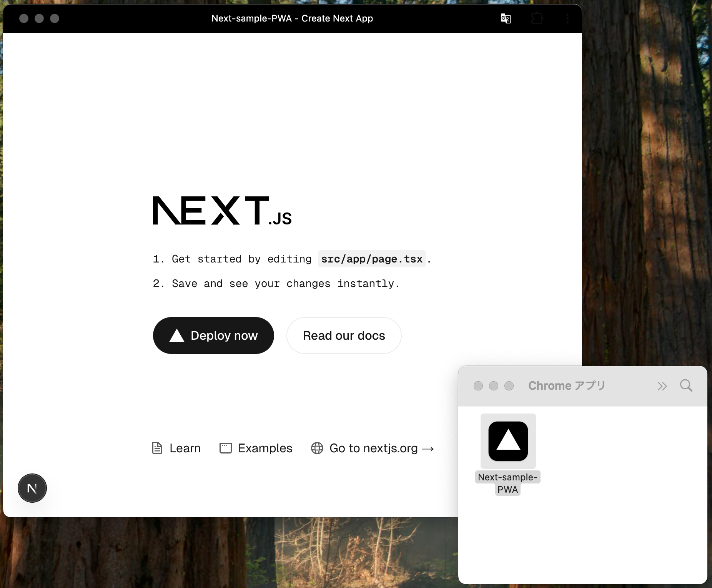
Task: Open the Examples link
Action: pos(256,448)
